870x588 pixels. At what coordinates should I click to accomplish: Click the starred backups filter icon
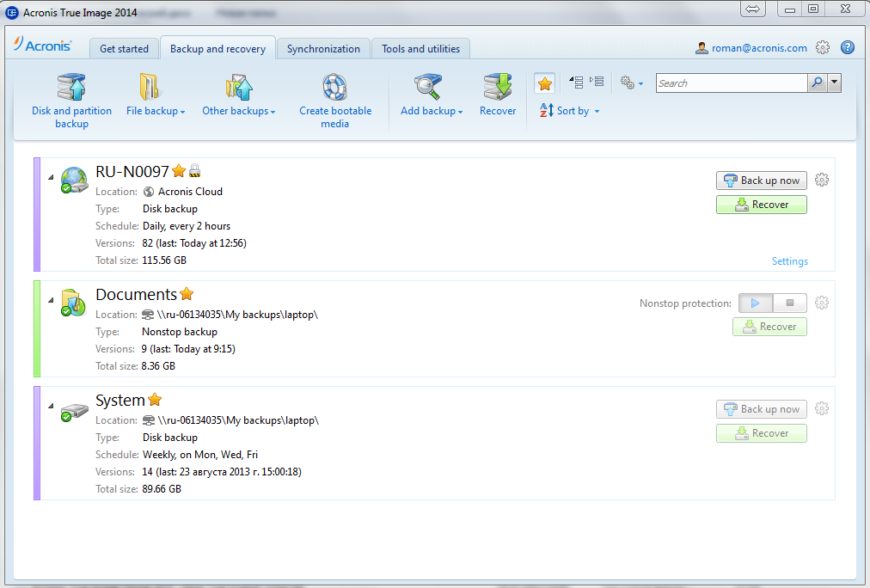click(544, 83)
